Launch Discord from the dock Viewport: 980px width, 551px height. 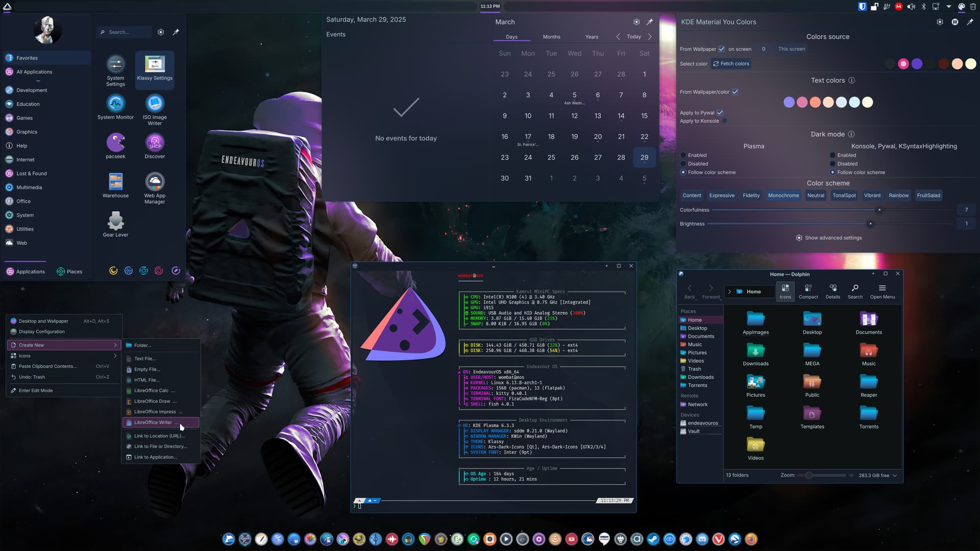point(702,539)
